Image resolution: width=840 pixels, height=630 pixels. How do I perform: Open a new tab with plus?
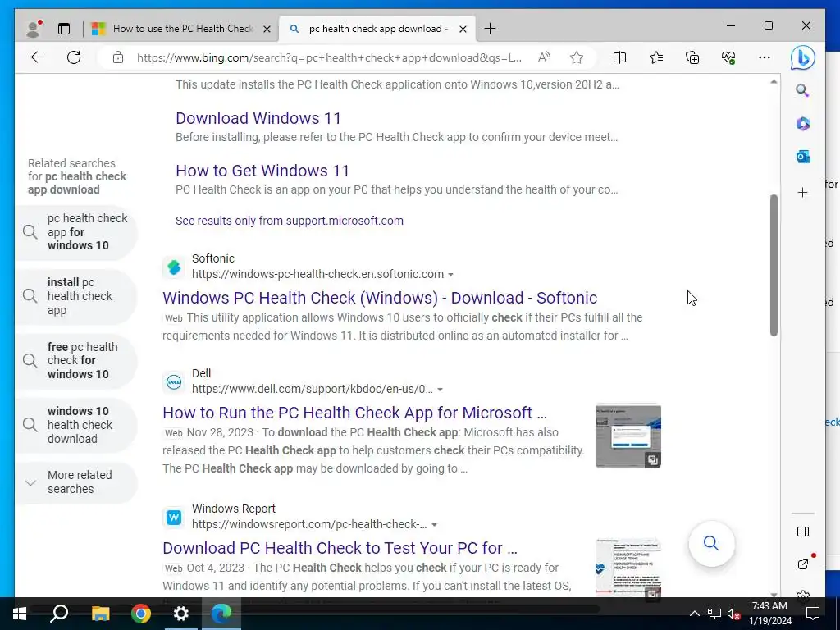point(490,29)
